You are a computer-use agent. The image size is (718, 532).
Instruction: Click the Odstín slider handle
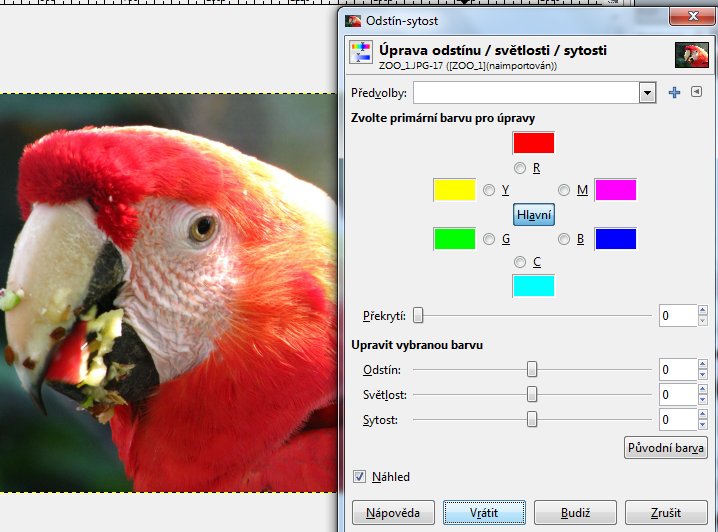[532, 369]
